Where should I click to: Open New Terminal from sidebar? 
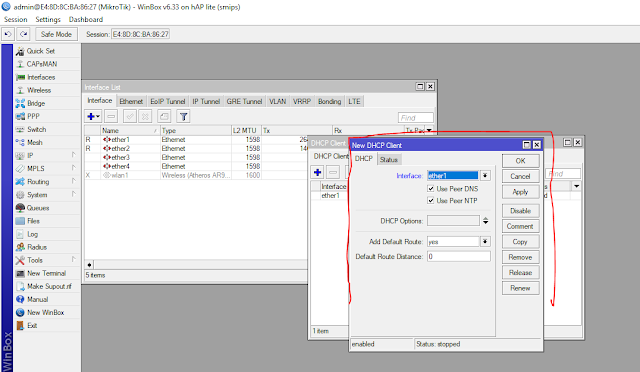pos(46,273)
